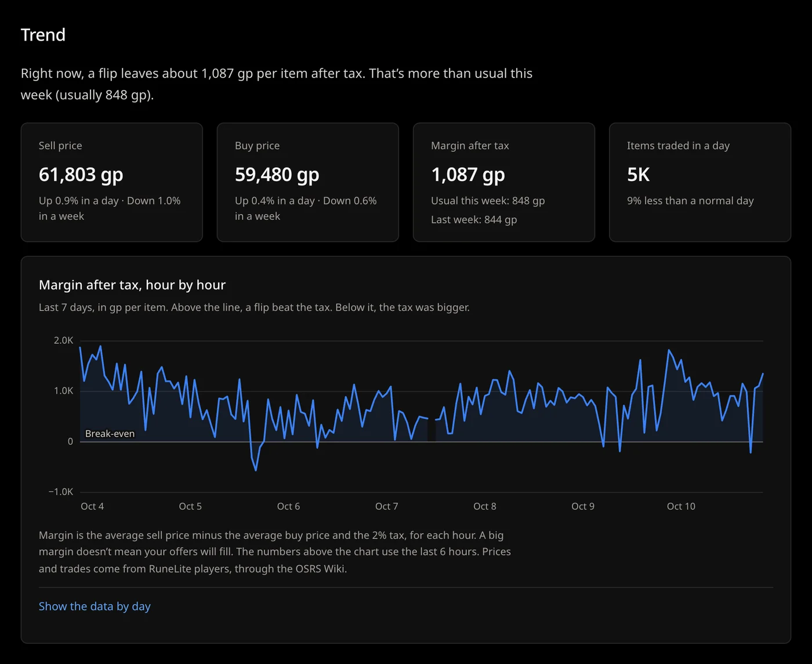Screen dimensions: 812x664
Task: Click the 'Buy price' card label
Action: point(257,146)
